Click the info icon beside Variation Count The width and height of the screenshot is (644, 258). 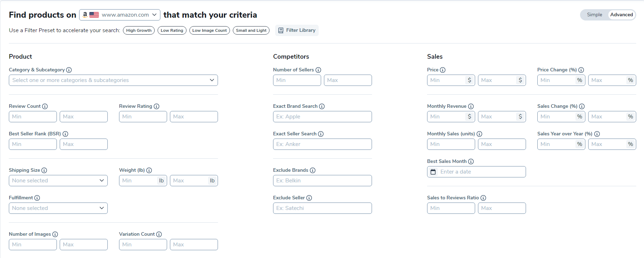point(159,234)
